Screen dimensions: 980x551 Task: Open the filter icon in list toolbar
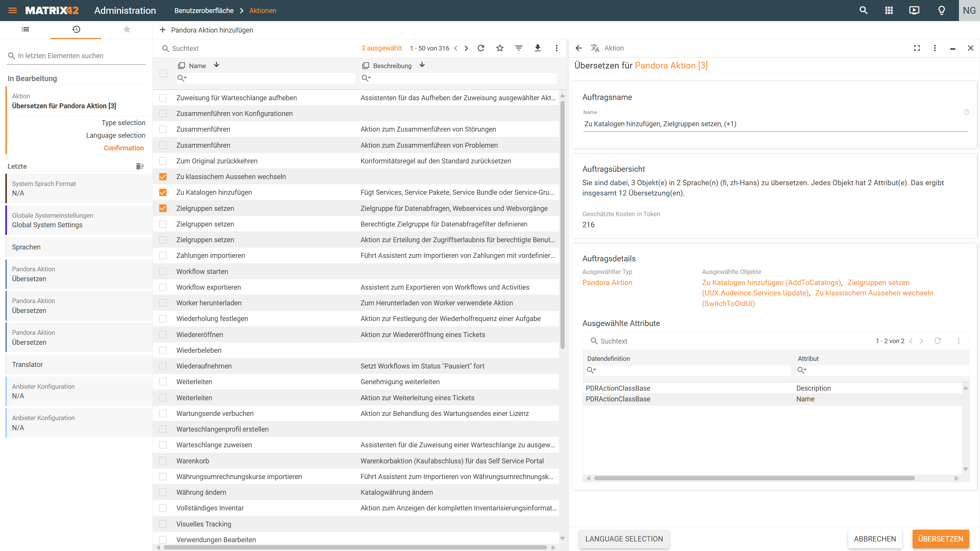(519, 48)
